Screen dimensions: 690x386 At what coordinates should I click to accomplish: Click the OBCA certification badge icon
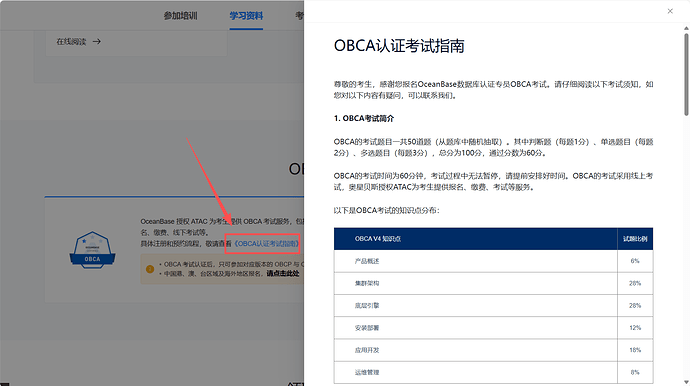92,250
